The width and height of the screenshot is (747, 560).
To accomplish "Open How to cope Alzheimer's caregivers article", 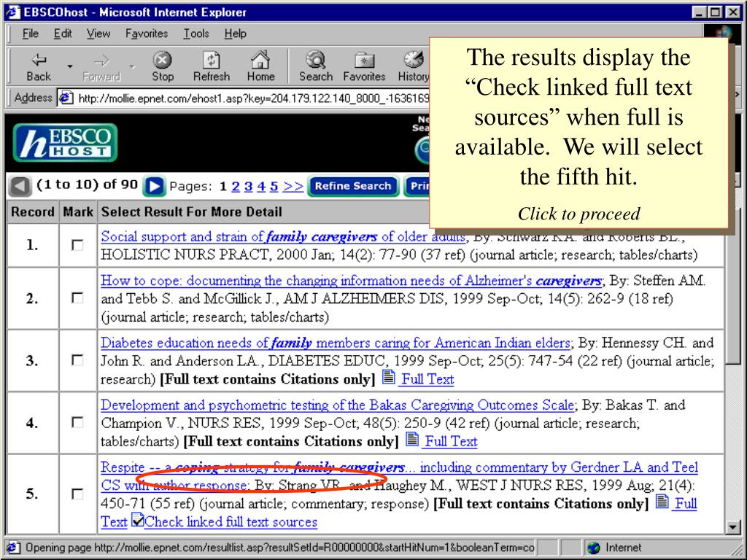I will tap(351, 281).
